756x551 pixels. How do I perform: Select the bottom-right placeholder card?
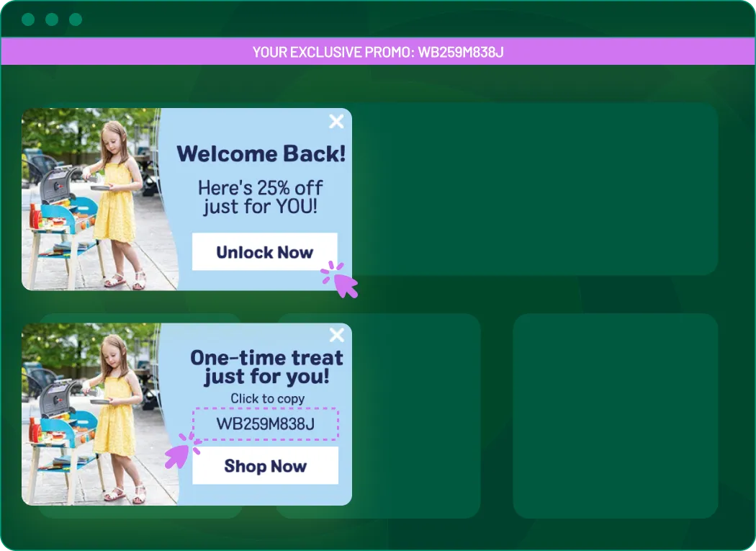(x=616, y=416)
